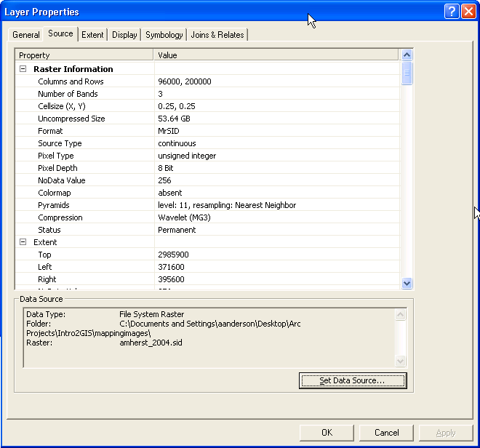Click the Cancel button
The image size is (480, 448).
386,433
